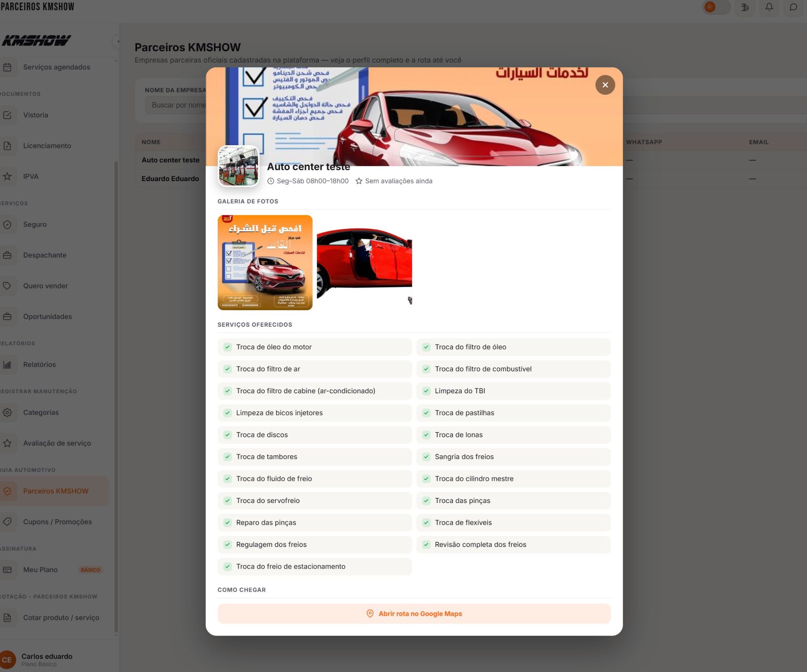
Task: Click Cotar produto / serviço document icon
Action: tap(7, 618)
